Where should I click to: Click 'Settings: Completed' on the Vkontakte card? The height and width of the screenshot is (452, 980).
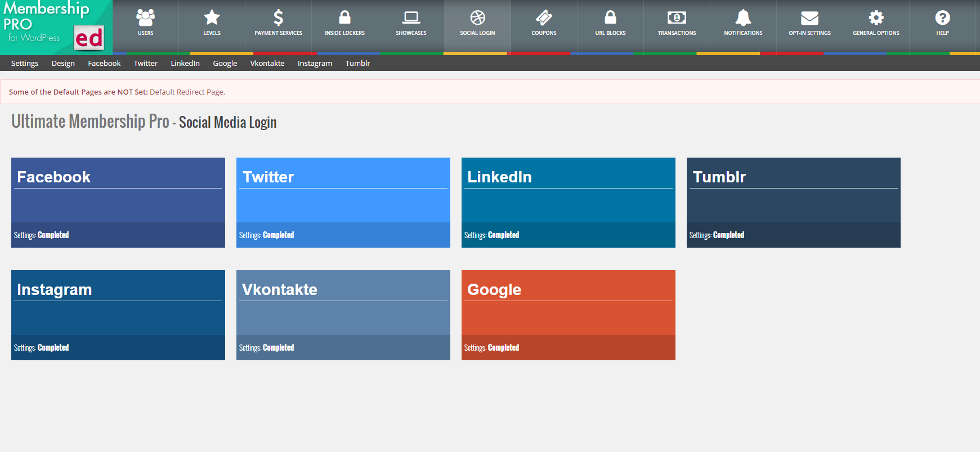click(x=267, y=348)
